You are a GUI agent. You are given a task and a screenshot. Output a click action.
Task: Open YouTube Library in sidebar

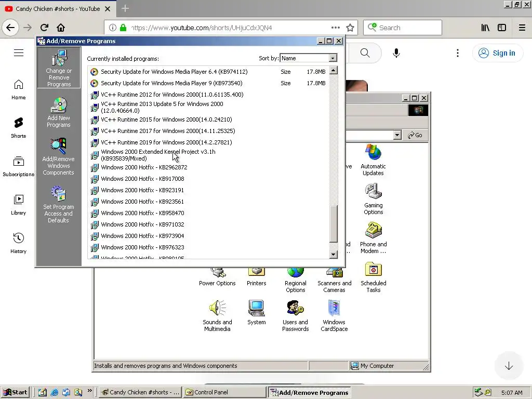click(x=19, y=205)
